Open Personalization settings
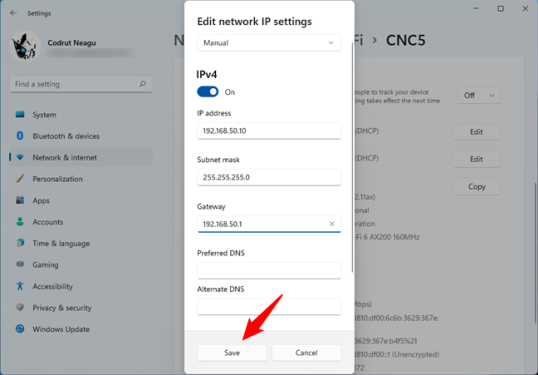Screen dimensions: 538x375 [x=81, y=179]
